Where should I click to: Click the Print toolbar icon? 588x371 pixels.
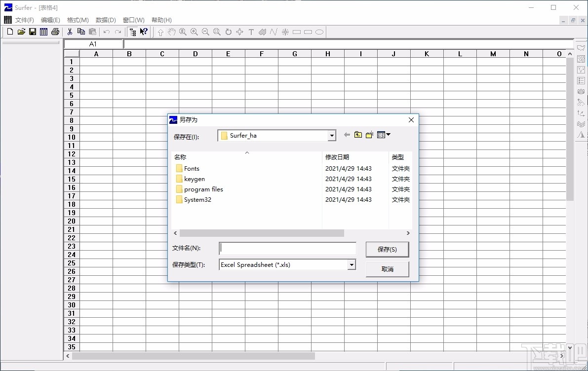55,32
